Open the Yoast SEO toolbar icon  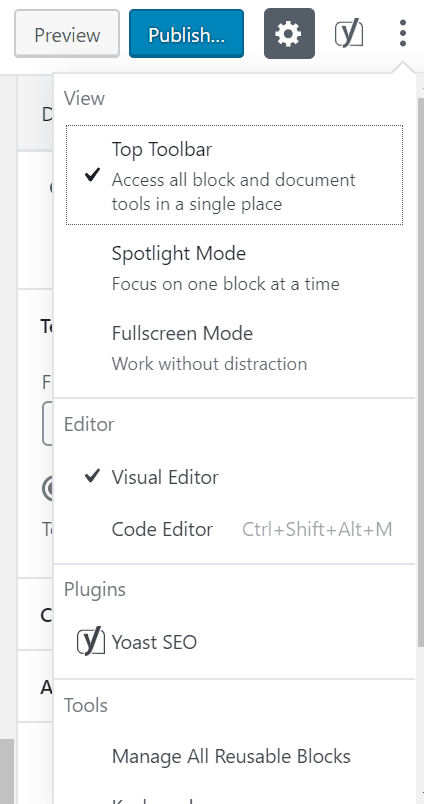pyautogui.click(x=349, y=34)
